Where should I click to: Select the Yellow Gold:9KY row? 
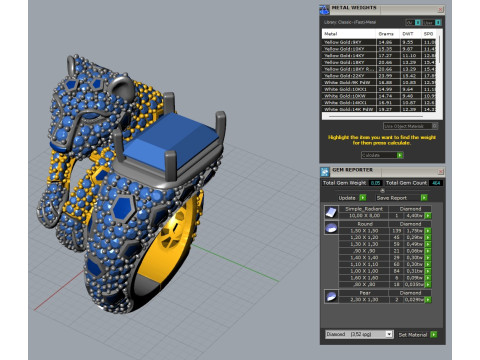[x=379, y=42]
